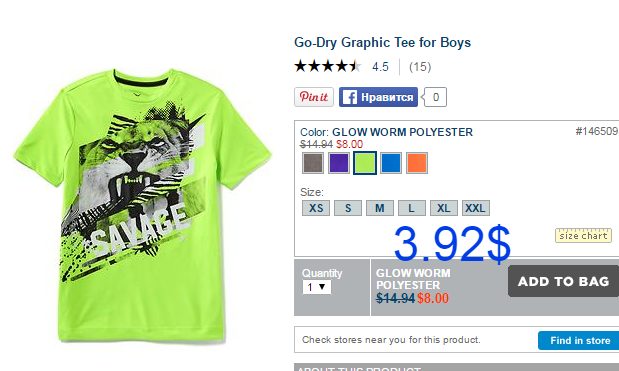Choose size XXL
The height and width of the screenshot is (371, 619).
(476, 208)
